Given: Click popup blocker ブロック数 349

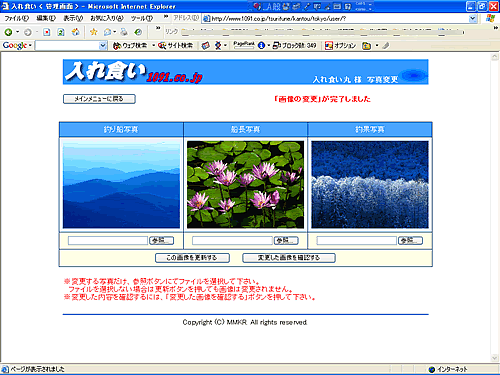Looking at the screenshot, I should [x=295, y=46].
